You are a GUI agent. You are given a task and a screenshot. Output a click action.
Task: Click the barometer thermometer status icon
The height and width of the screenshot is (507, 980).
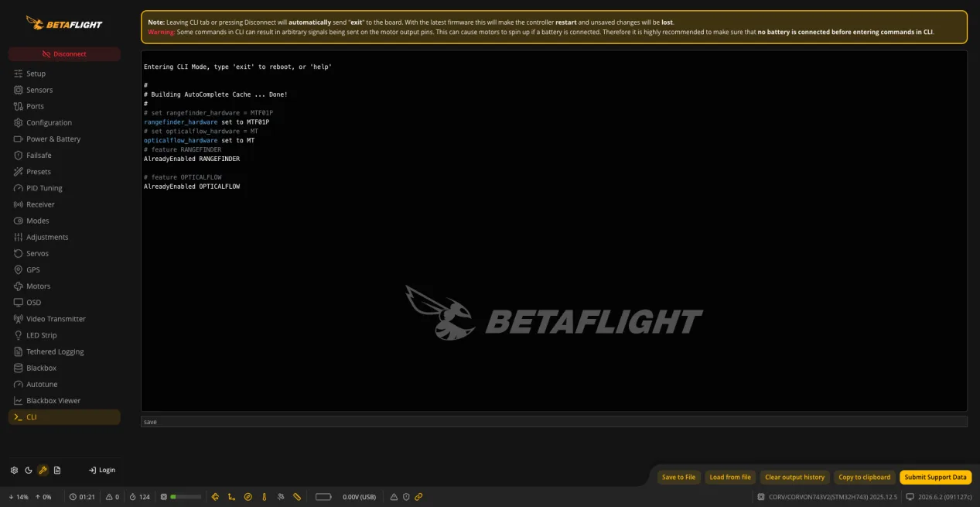264,496
